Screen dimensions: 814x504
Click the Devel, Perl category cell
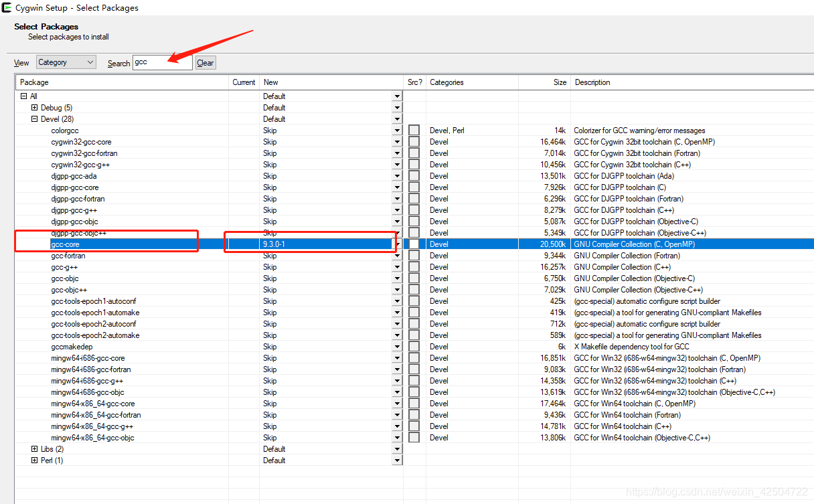447,131
